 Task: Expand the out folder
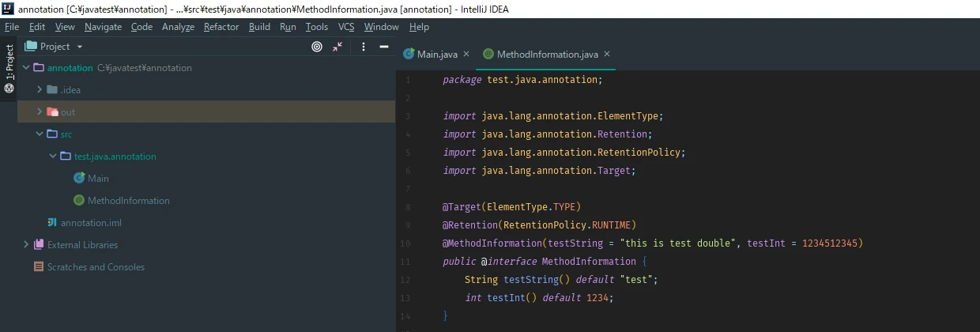coord(40,112)
